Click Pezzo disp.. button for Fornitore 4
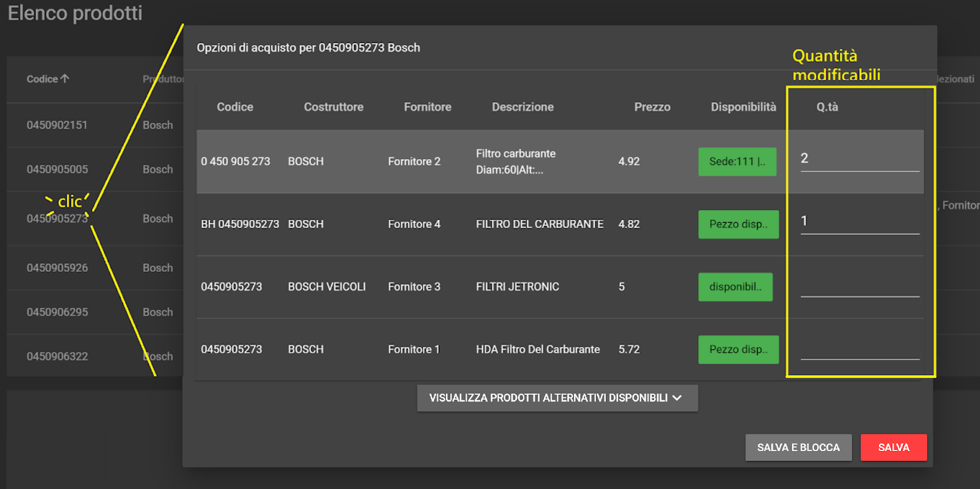 [x=739, y=224]
